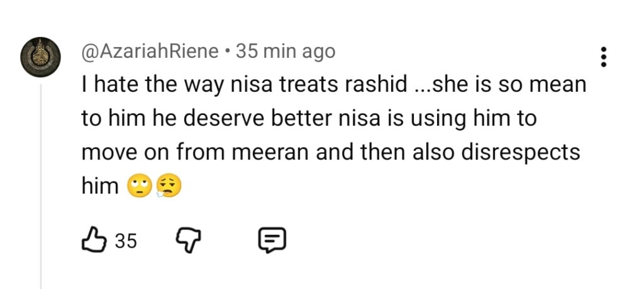Click the word "him" before the emojis

[101, 186]
